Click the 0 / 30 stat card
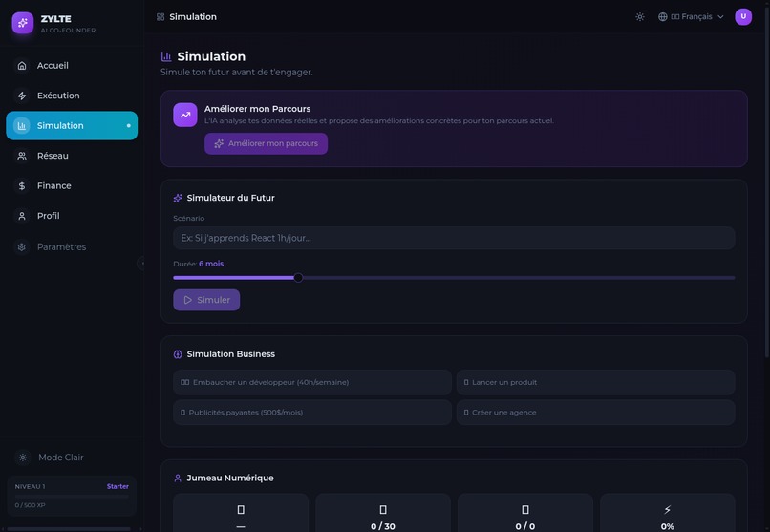Image resolution: width=770 pixels, height=532 pixels. [x=383, y=513]
